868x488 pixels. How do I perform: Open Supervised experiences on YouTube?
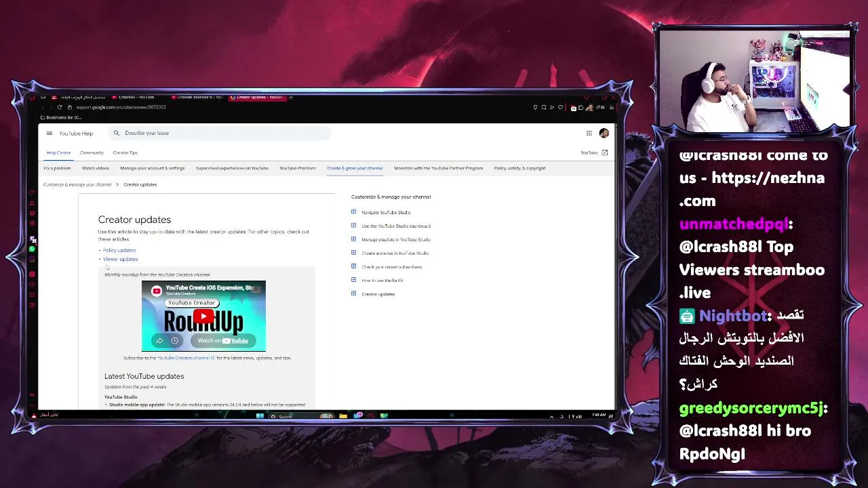(x=232, y=168)
